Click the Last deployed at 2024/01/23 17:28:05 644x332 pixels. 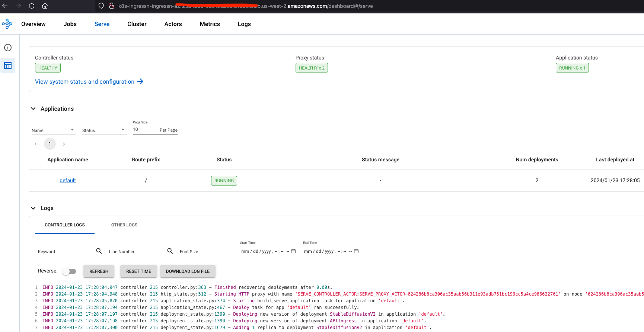pos(615,180)
